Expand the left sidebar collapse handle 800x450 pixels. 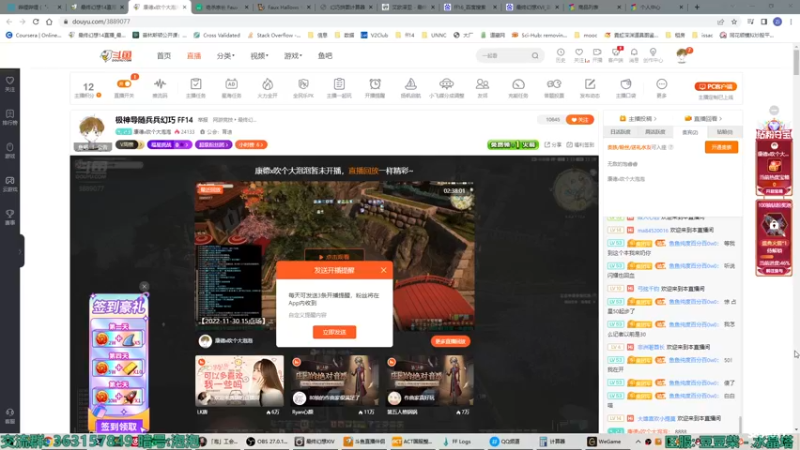click(x=21, y=251)
